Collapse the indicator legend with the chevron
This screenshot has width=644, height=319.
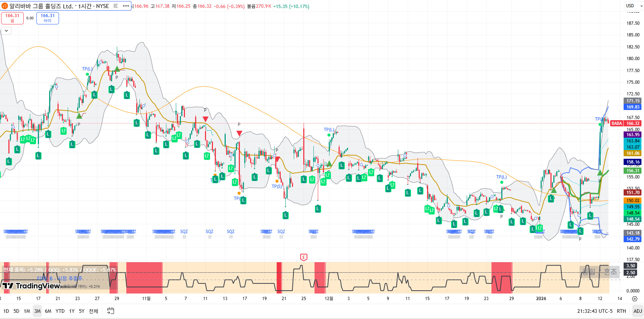pyautogui.click(x=6, y=31)
